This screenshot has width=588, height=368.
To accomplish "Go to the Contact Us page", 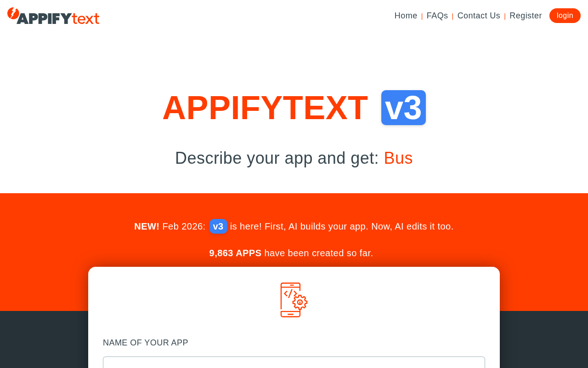I will (479, 16).
